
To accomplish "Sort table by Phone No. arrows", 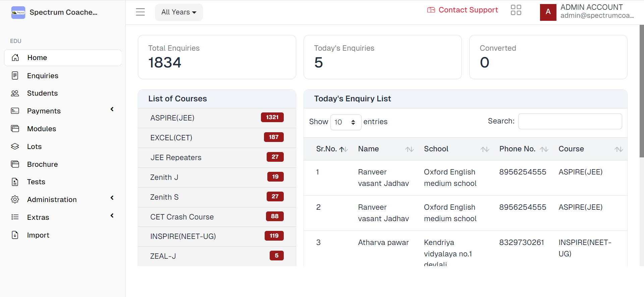I will click(x=544, y=149).
